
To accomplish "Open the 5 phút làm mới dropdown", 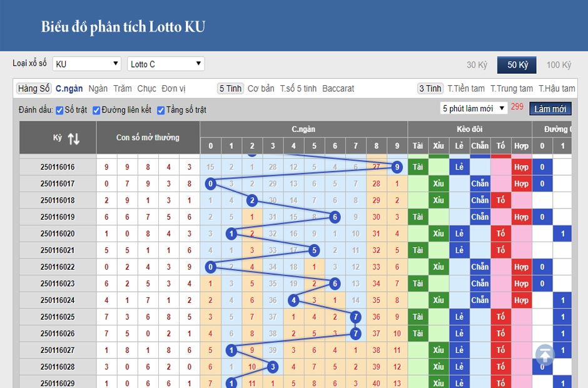I will coord(474,108).
